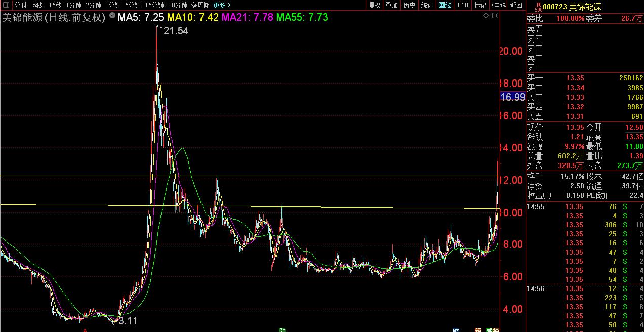Click the 复权 toolbar button
Image resolution: width=644 pixels, height=332 pixels.
click(374, 5)
